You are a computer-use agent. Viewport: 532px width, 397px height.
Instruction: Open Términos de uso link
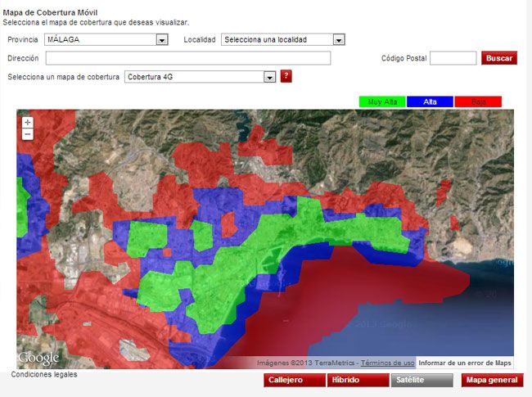coord(387,363)
